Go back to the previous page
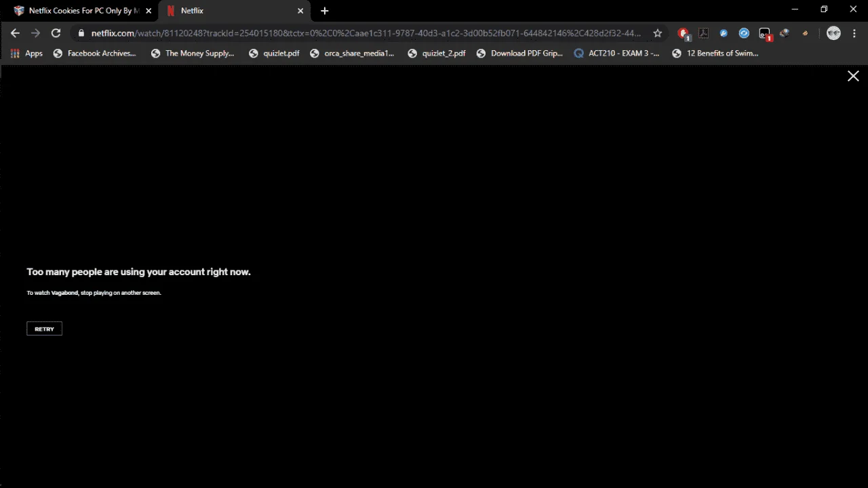The height and width of the screenshot is (488, 868). pos(15,33)
